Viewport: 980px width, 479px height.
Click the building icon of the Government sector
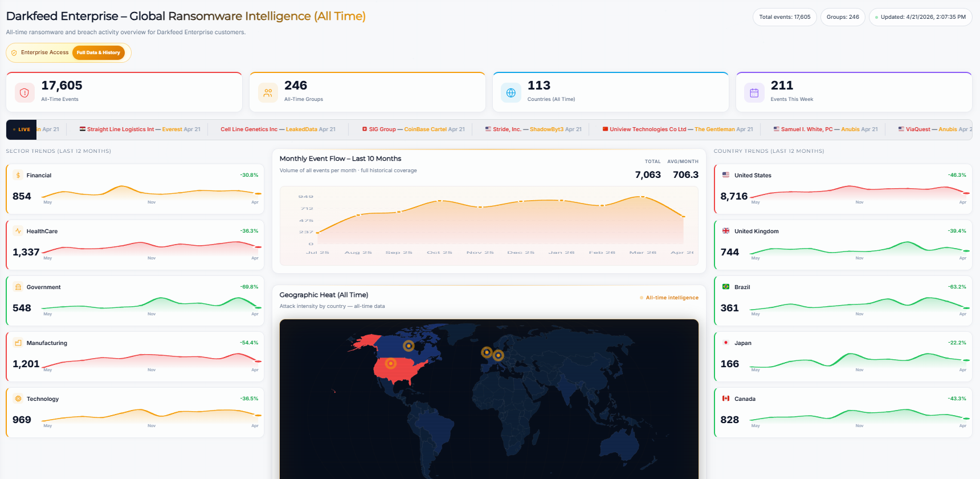coord(18,287)
